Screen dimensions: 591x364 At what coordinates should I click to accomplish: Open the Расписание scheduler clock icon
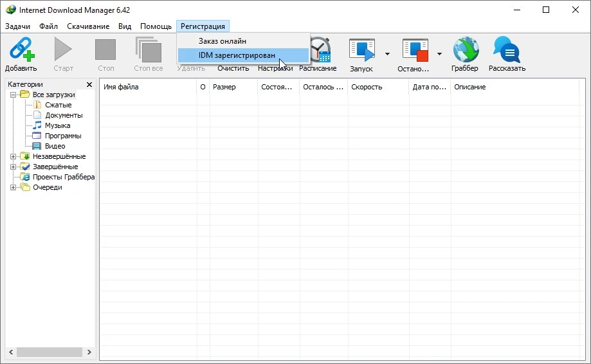321,50
